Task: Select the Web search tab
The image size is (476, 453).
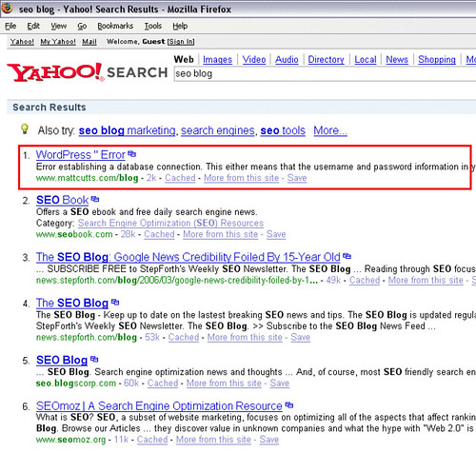Action: coord(184,59)
